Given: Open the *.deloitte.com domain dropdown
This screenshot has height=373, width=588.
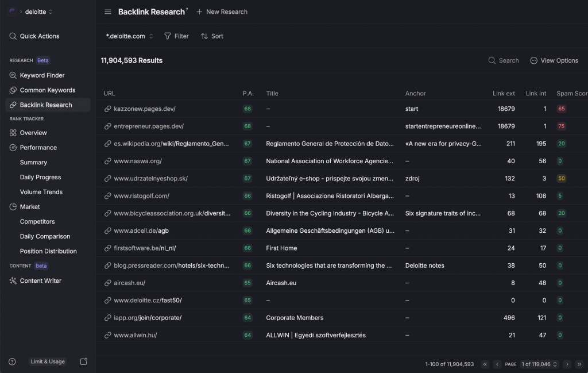Looking at the screenshot, I should tap(129, 36).
